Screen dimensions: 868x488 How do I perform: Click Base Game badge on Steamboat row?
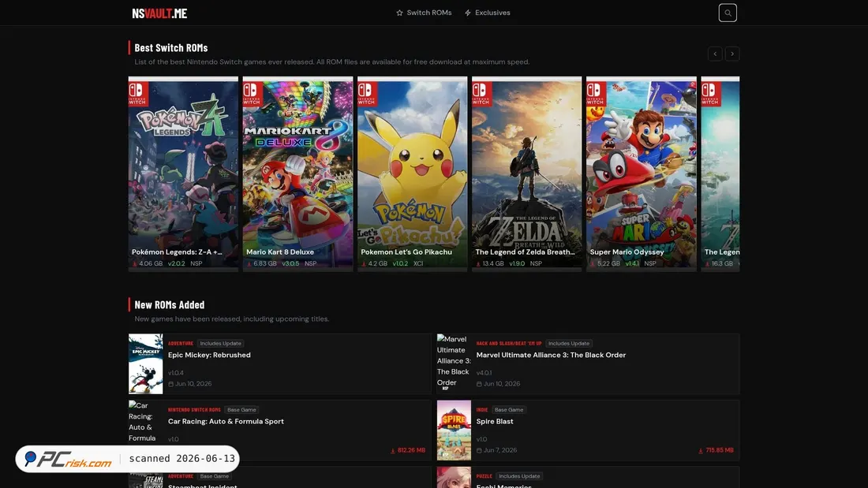pos(214,476)
